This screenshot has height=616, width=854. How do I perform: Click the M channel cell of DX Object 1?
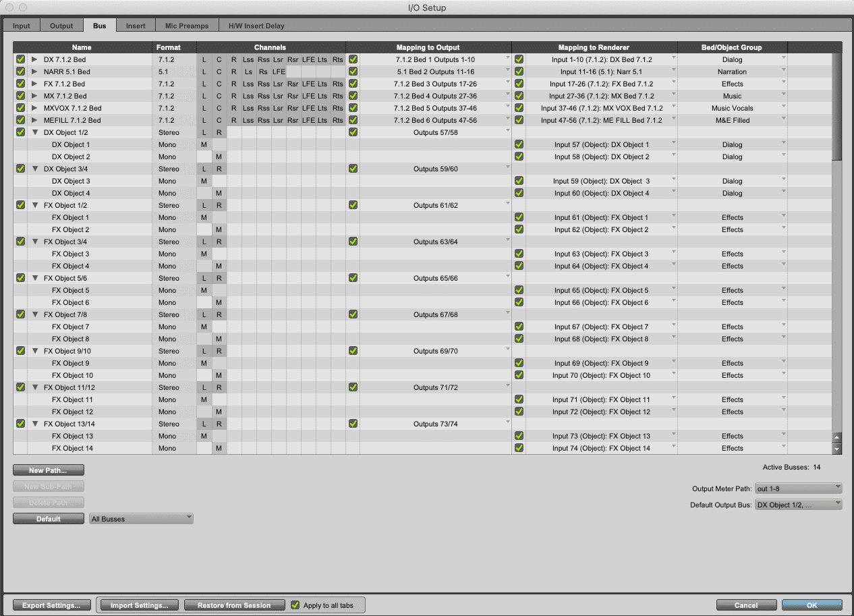pyautogui.click(x=204, y=144)
